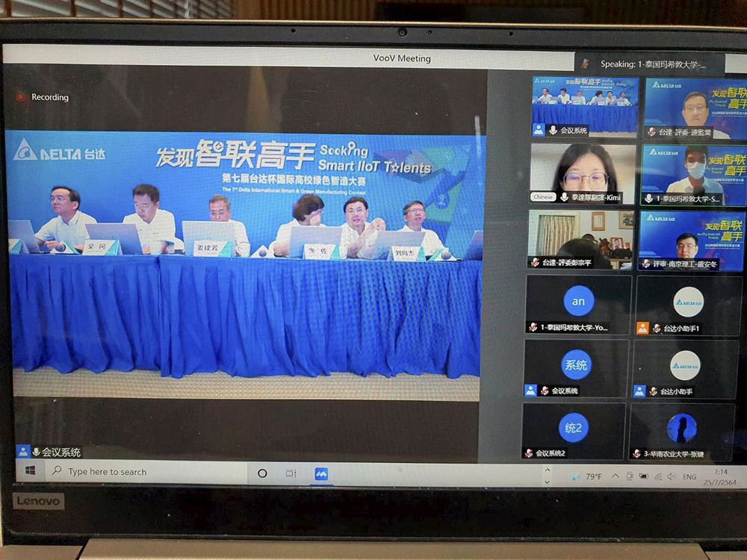The width and height of the screenshot is (747, 560).
Task: Open the Windows Start menu
Action: (30, 471)
